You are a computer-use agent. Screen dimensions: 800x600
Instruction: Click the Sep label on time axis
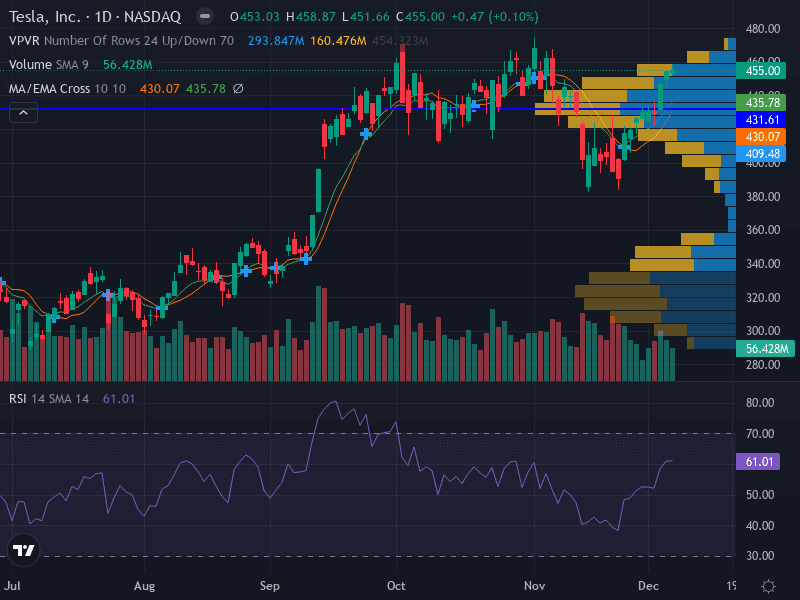269,586
